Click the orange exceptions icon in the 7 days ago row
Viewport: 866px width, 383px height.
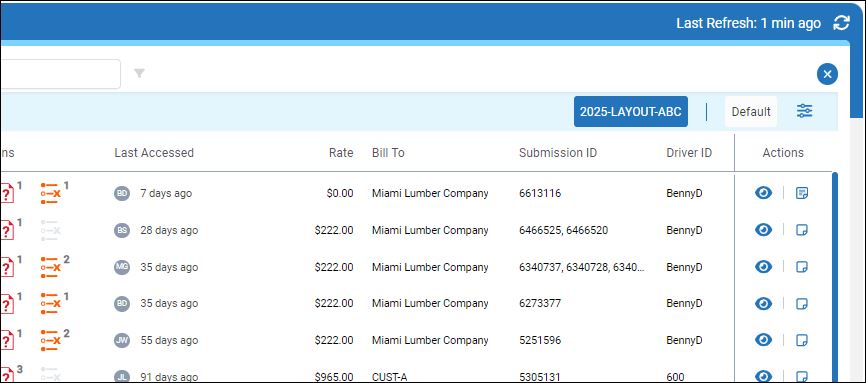coord(50,193)
